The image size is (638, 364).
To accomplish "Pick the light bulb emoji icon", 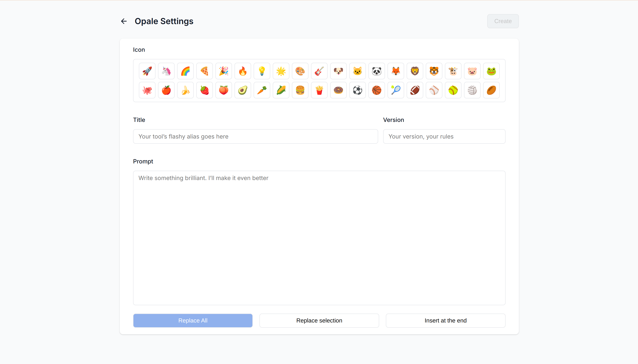I will pos(262,71).
